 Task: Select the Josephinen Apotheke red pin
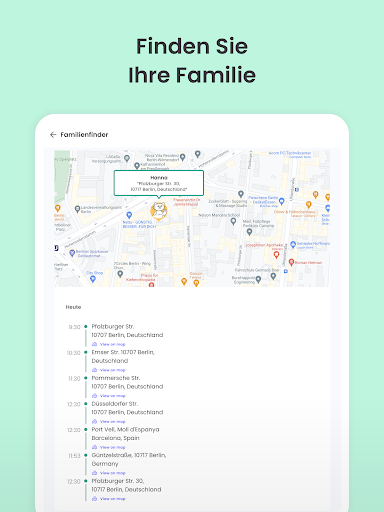276,255
